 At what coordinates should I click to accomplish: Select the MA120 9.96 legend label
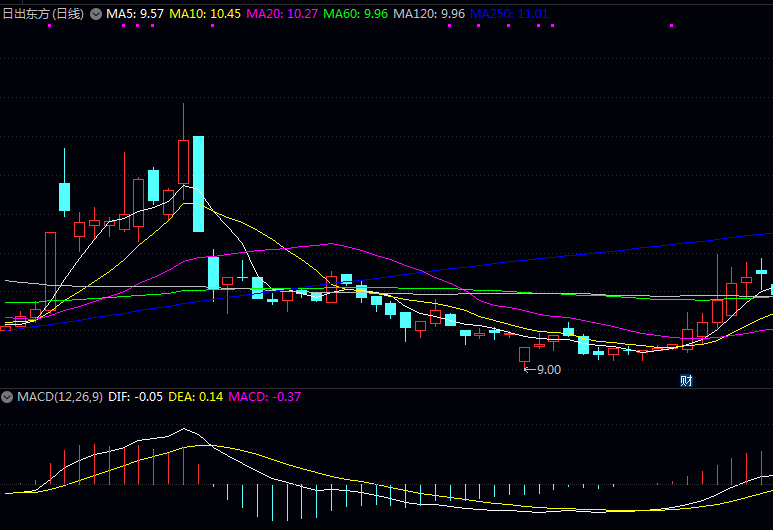pyautogui.click(x=429, y=14)
